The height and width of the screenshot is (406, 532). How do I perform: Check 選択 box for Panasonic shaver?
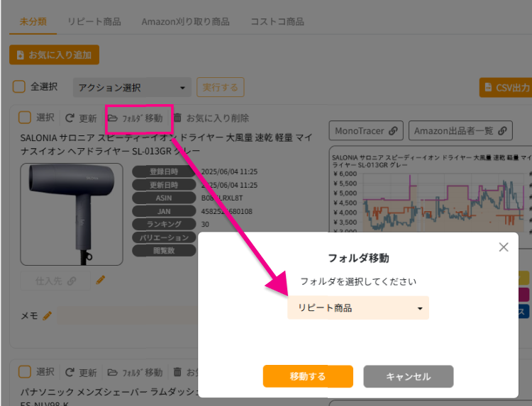(x=25, y=372)
